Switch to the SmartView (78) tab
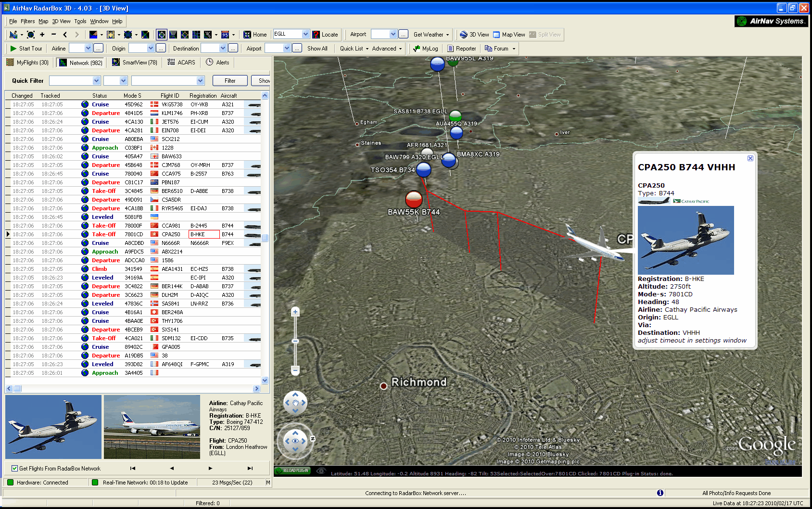This screenshot has width=812, height=509. 135,63
